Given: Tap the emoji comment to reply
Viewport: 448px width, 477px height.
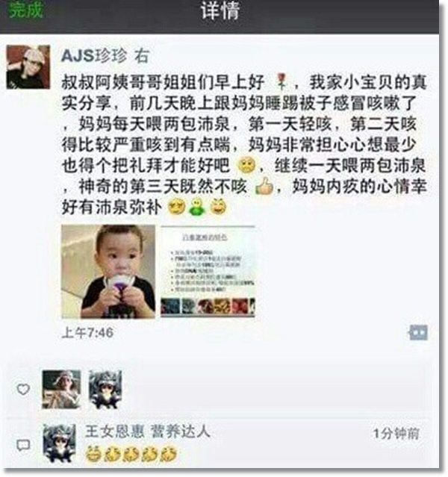Looking at the screenshot, I should (x=131, y=454).
